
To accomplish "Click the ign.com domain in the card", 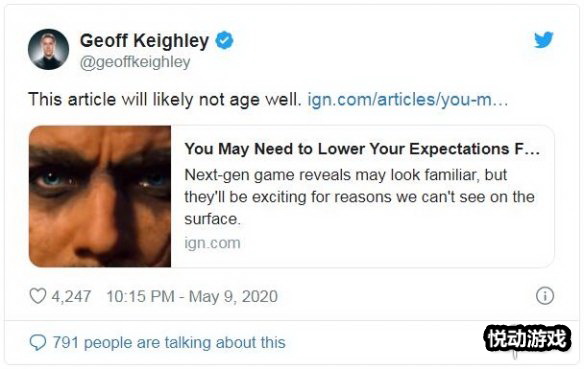I will click(212, 243).
